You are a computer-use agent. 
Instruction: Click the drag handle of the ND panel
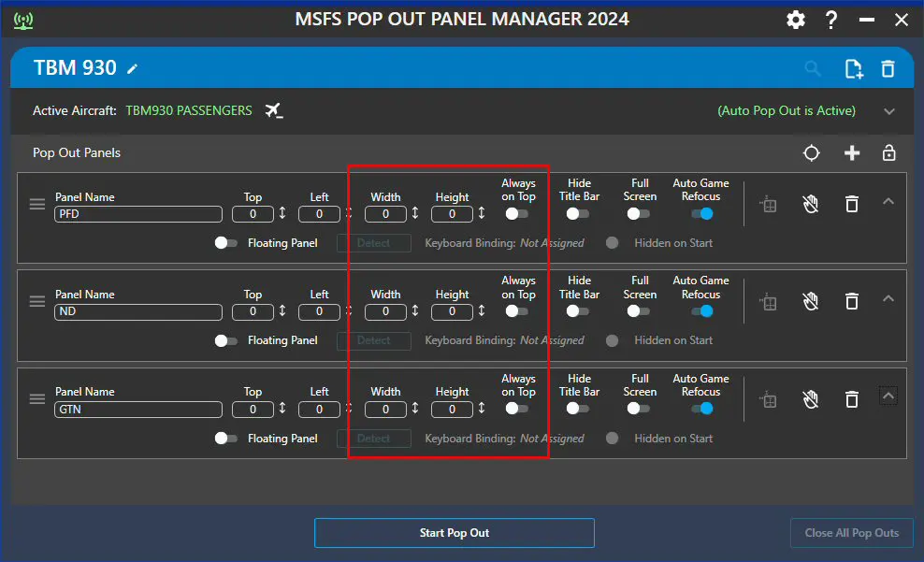(37, 302)
